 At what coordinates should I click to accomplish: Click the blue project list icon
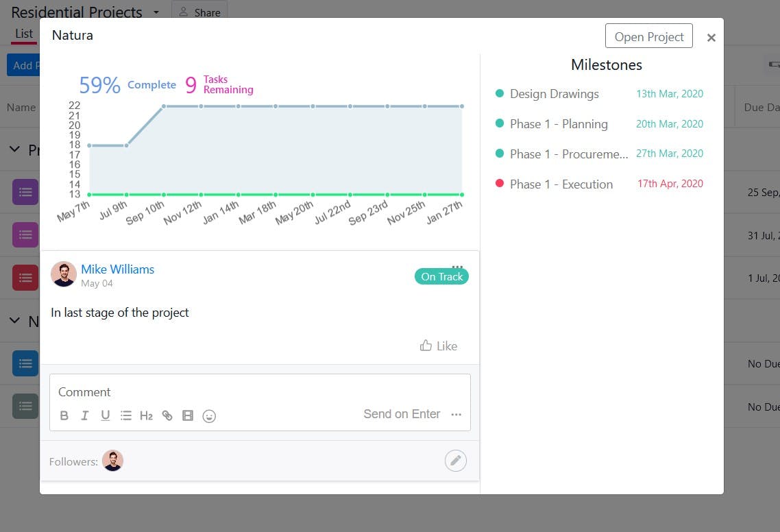(25, 363)
